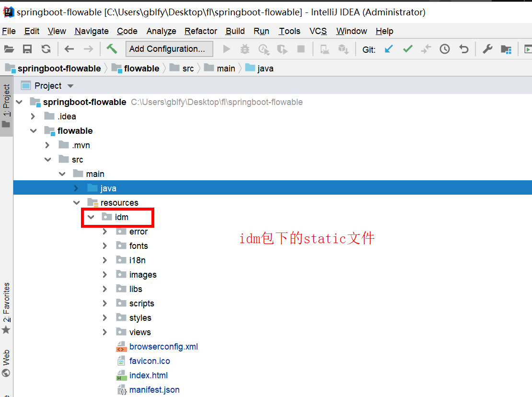This screenshot has height=397, width=532.
Task: Open the Edit menu
Action: coord(32,31)
